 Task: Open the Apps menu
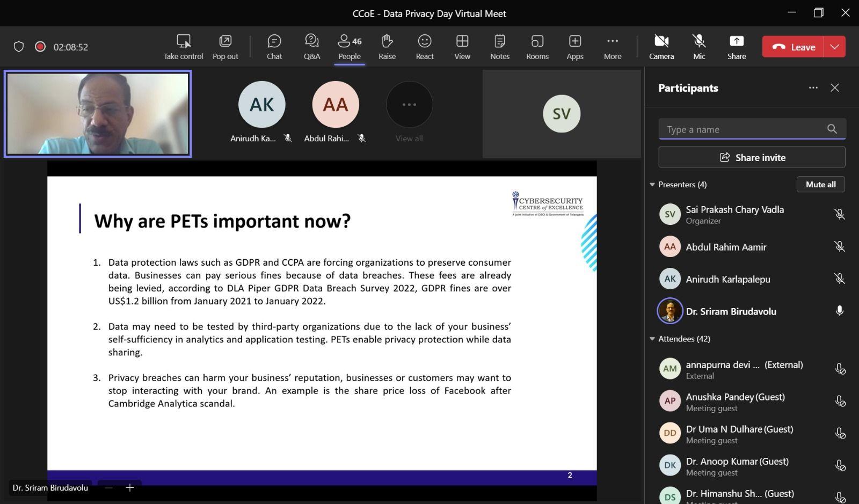pyautogui.click(x=575, y=47)
